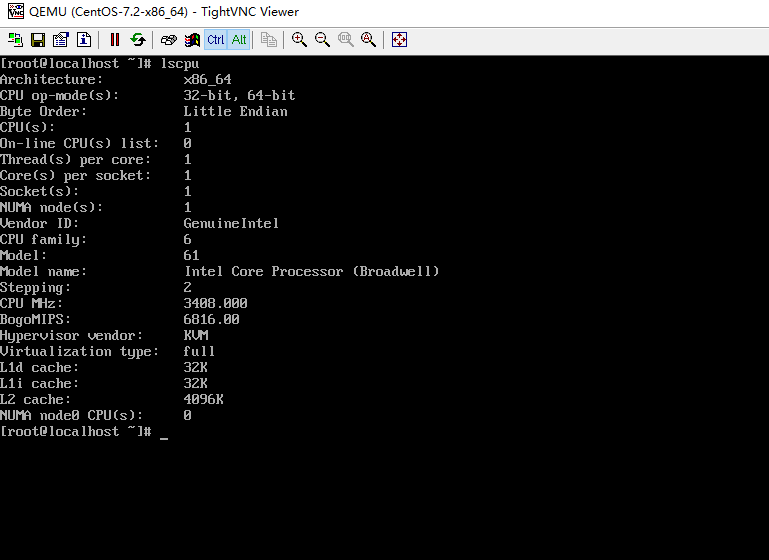Click the 'Hypervisor vendor:' label
The width and height of the screenshot is (769, 560).
click(x=72, y=335)
